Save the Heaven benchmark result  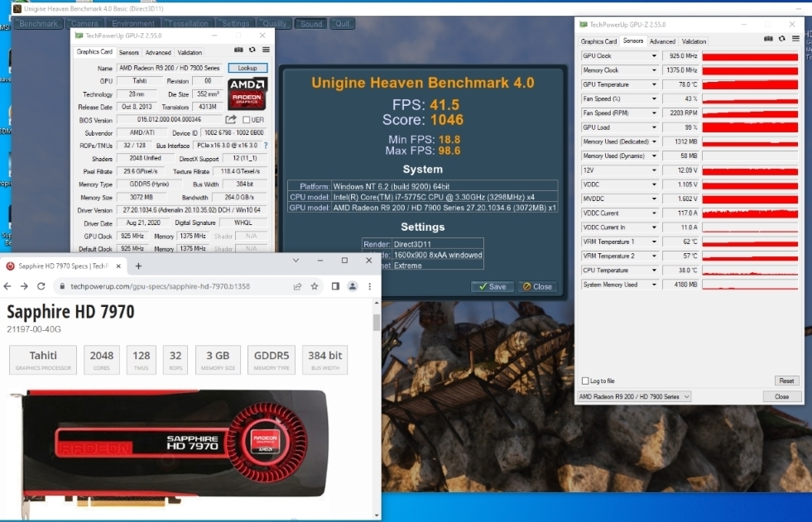(x=492, y=286)
